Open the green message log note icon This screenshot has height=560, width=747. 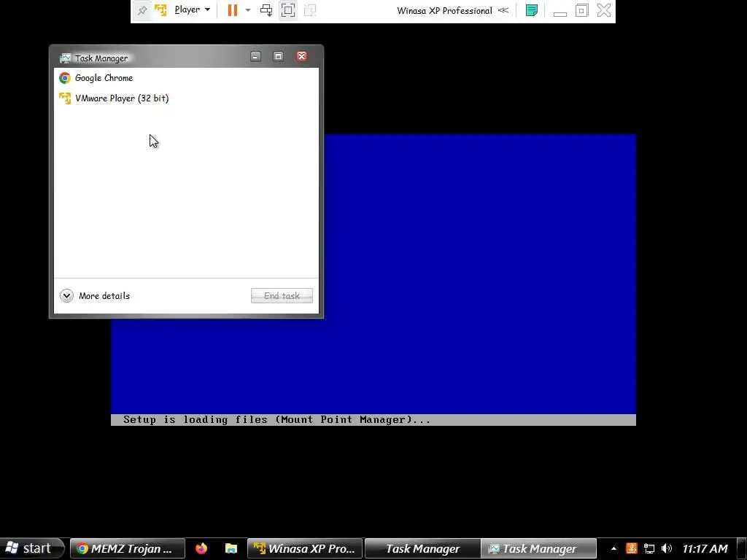[532, 10]
